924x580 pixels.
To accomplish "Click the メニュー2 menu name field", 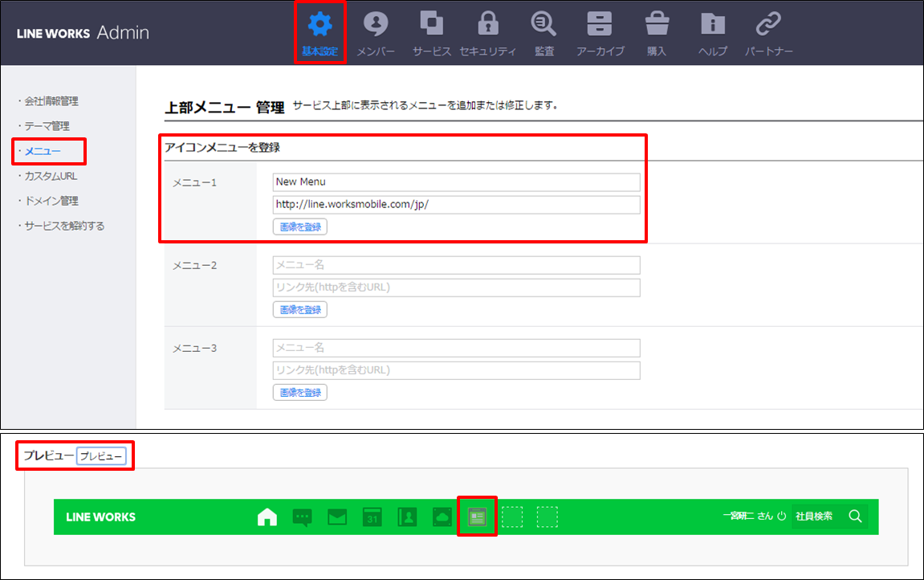I will pyautogui.click(x=456, y=265).
